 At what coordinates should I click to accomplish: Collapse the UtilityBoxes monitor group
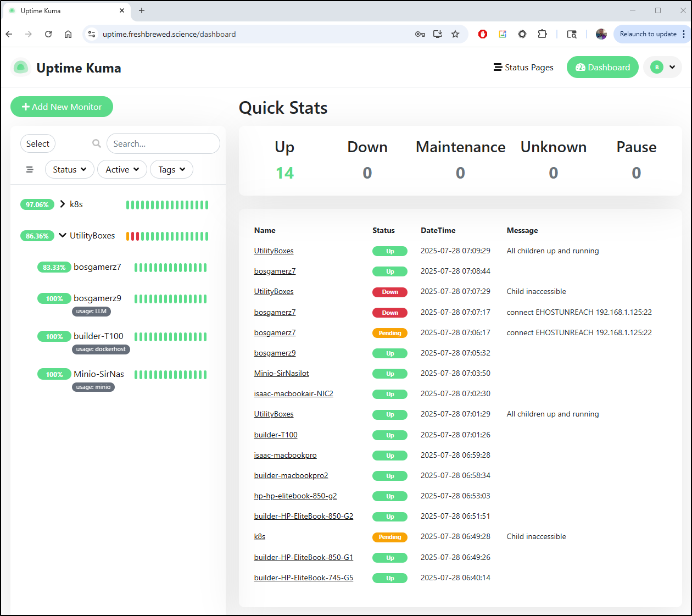(x=63, y=235)
